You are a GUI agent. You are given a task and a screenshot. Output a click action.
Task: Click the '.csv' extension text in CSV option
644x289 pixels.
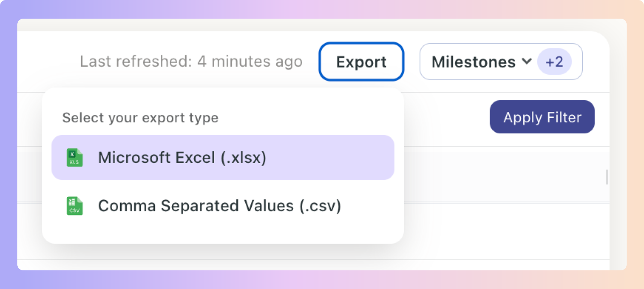(x=320, y=206)
